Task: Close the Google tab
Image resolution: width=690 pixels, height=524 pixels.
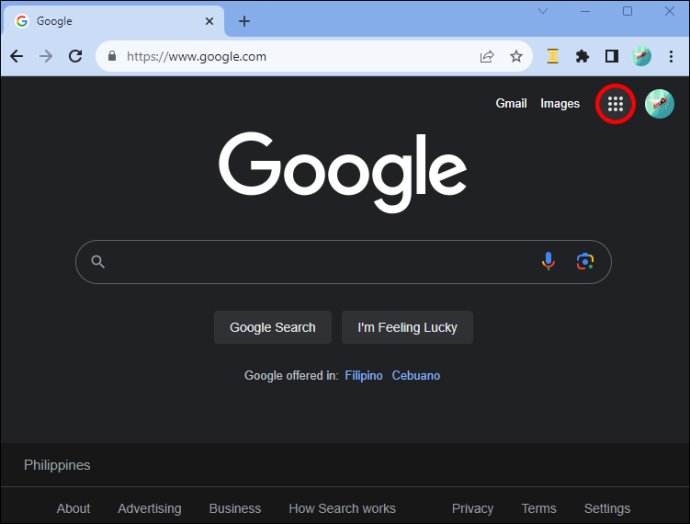Action: tap(209, 21)
